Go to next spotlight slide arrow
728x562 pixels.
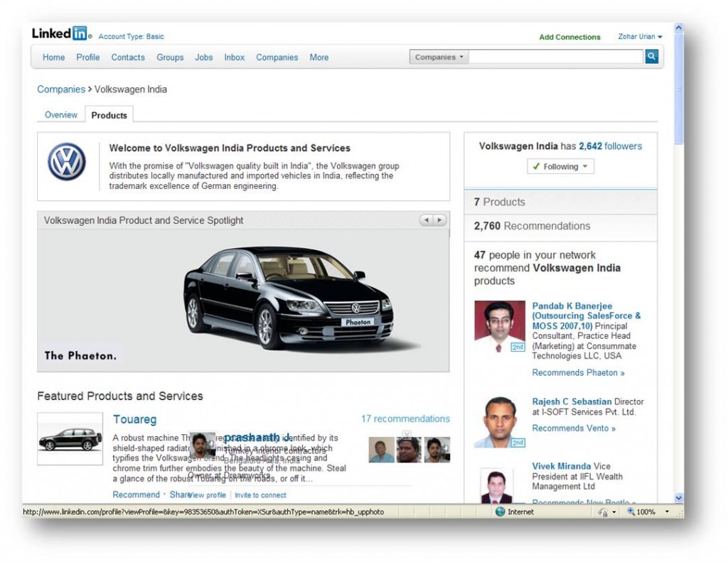click(439, 220)
